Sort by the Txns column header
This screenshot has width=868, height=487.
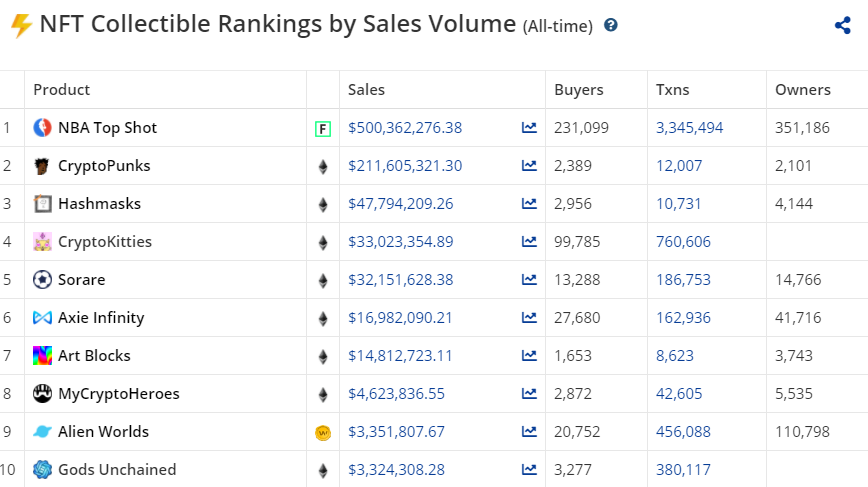(673, 90)
